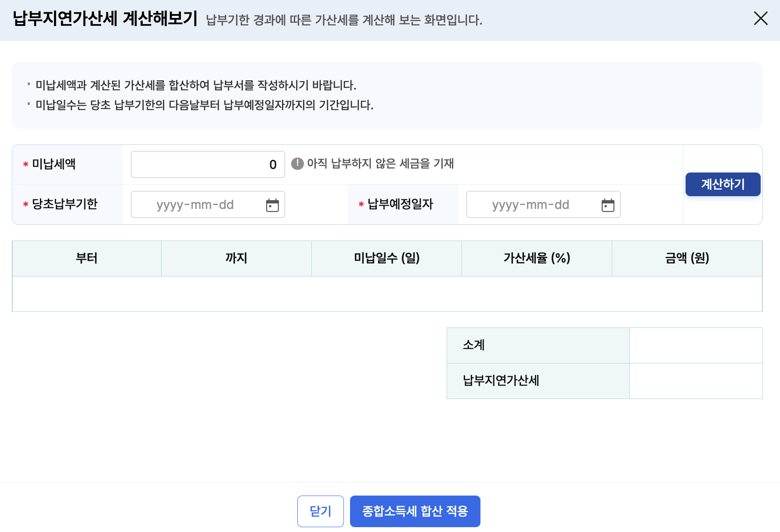This screenshot has height=532, width=780.
Task: Click the value cell beside 납부지연가산세
Action: [696, 381]
